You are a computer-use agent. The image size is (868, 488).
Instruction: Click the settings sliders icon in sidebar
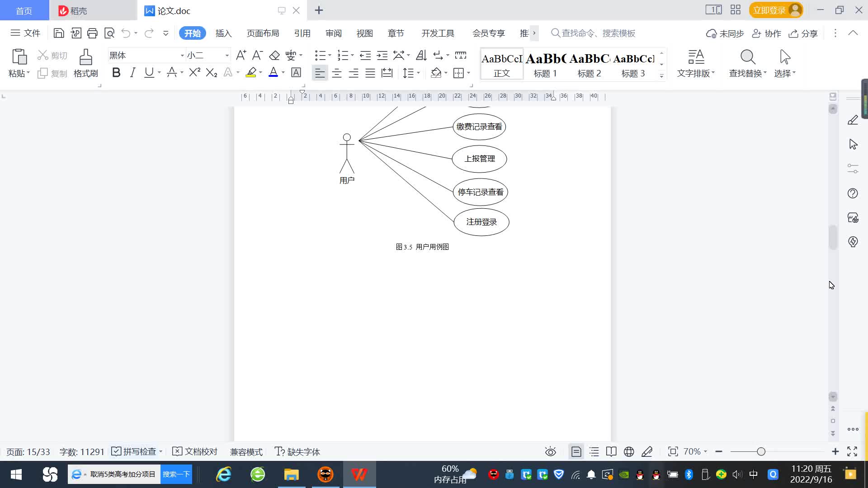tap(853, 169)
